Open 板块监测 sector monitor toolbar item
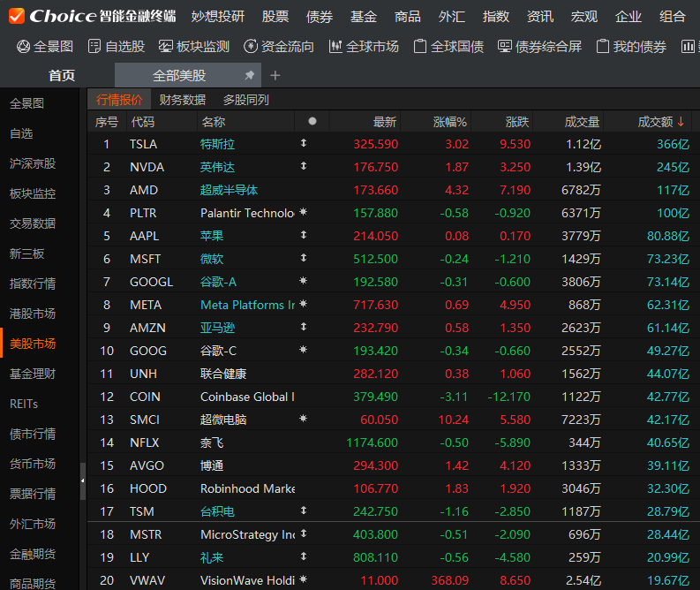The width and height of the screenshot is (700, 590). (193, 47)
